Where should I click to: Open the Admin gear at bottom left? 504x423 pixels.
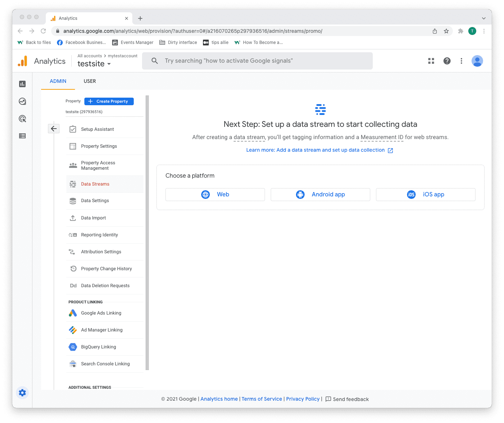[x=22, y=393]
